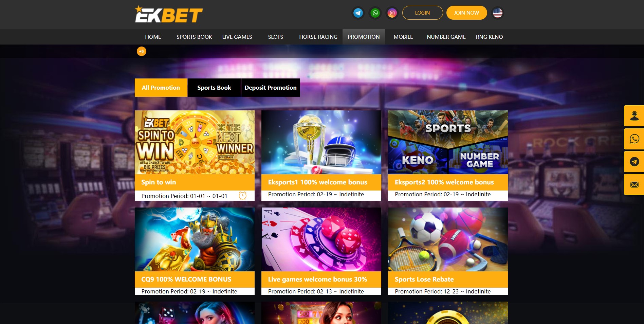Open the HORSE RACING menu item
Screen dimensions: 644x324
[318, 37]
